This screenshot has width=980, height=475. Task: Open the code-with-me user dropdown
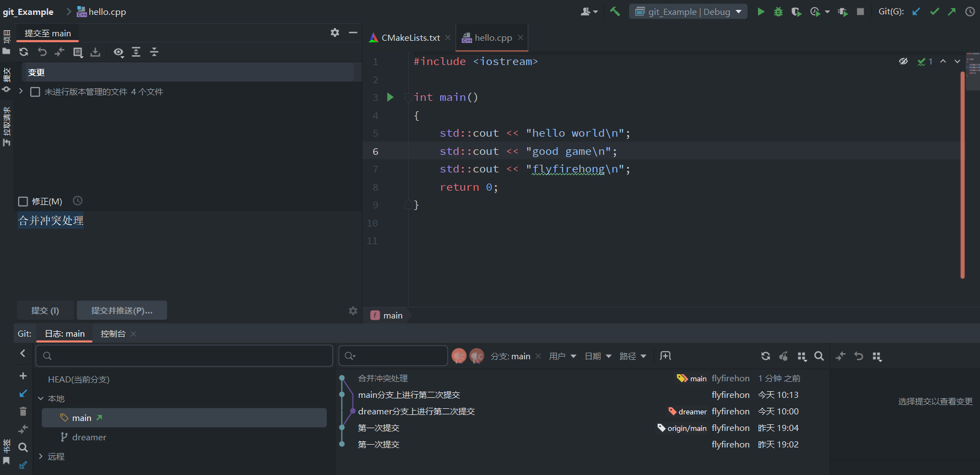[589, 12]
